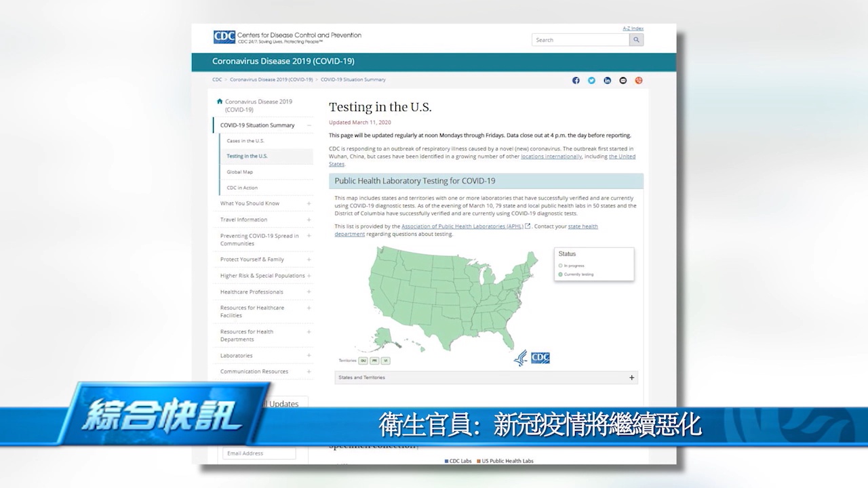This screenshot has width=868, height=488.
Task: Expand Communication Resources plus sign
Action: point(309,371)
